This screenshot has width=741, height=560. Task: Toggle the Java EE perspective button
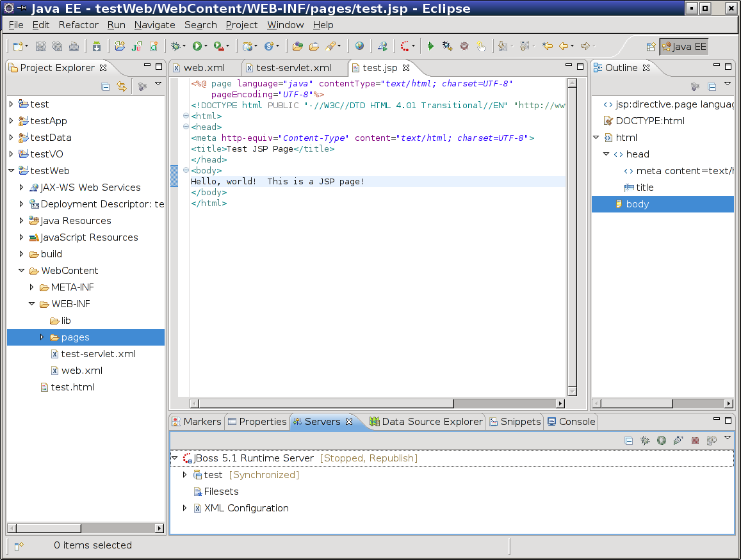684,47
